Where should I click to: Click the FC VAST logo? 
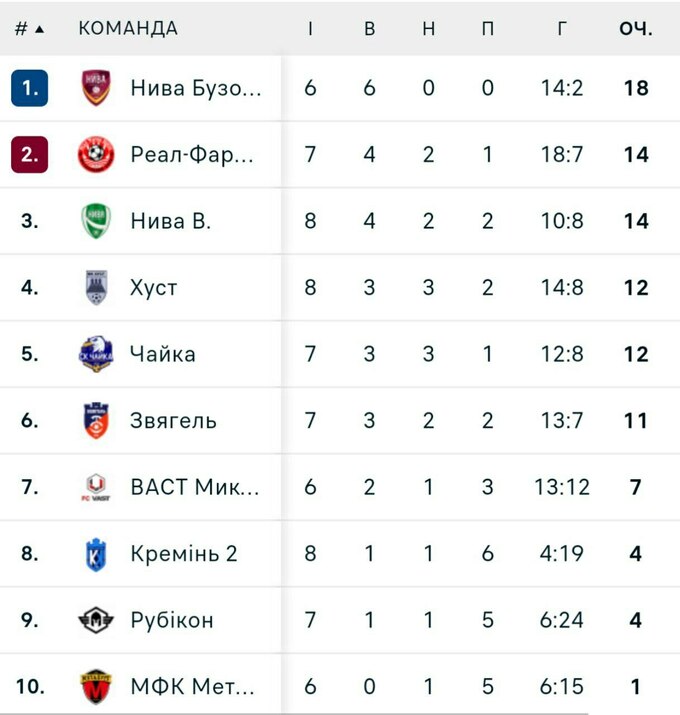coord(96,487)
